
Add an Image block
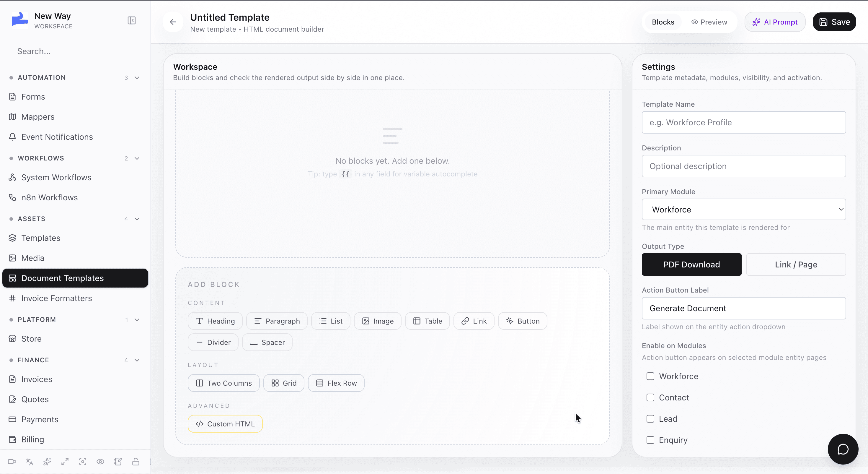pos(377,321)
